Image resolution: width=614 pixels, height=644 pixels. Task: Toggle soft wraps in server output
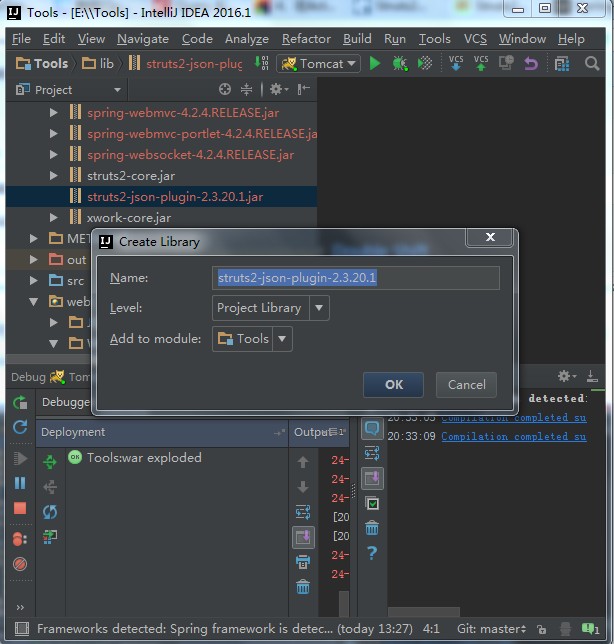point(303,512)
